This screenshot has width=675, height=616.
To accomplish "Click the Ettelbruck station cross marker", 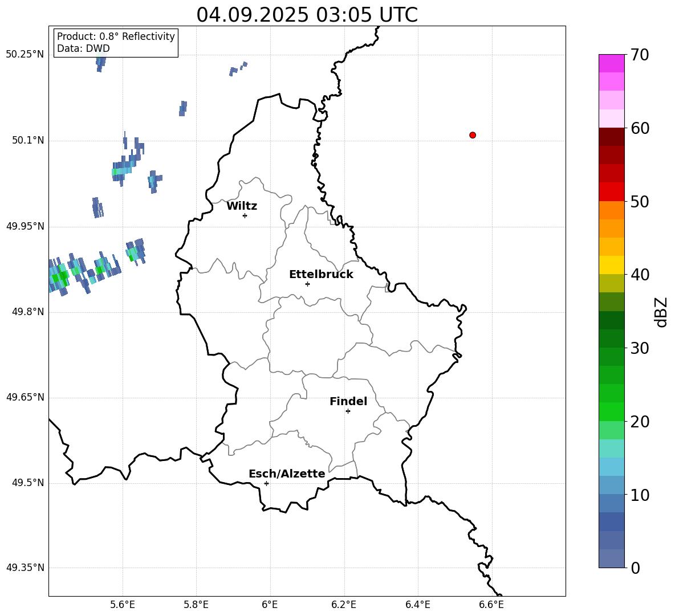I will [x=307, y=284].
